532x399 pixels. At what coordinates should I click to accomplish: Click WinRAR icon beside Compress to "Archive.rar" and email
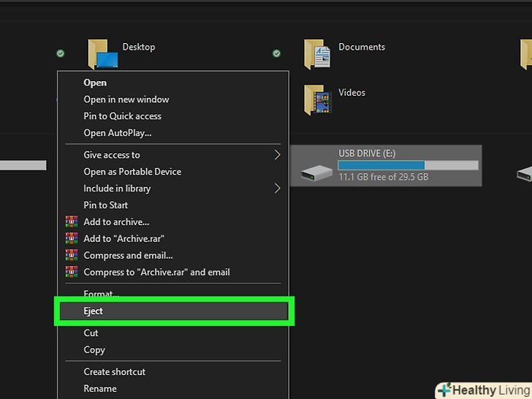pos(72,272)
